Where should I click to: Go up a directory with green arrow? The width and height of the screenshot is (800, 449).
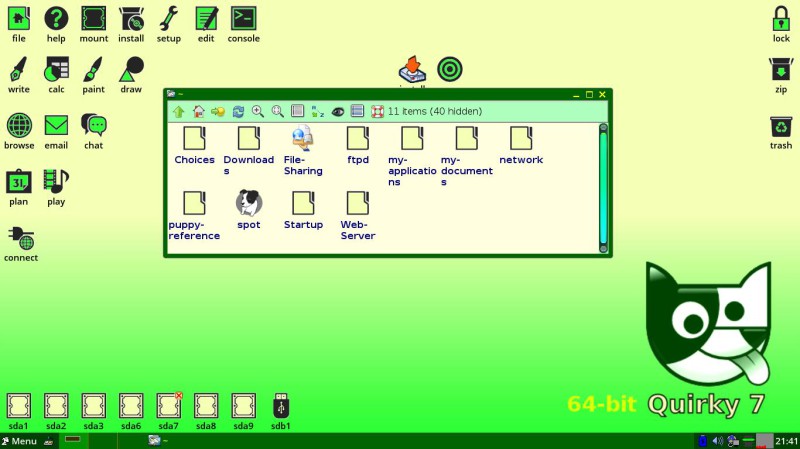pyautogui.click(x=179, y=111)
